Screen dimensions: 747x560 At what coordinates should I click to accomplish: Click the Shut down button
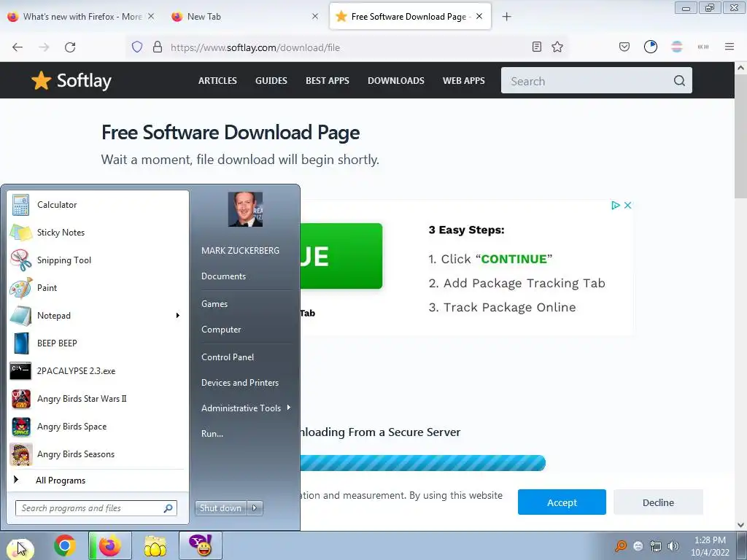point(221,508)
